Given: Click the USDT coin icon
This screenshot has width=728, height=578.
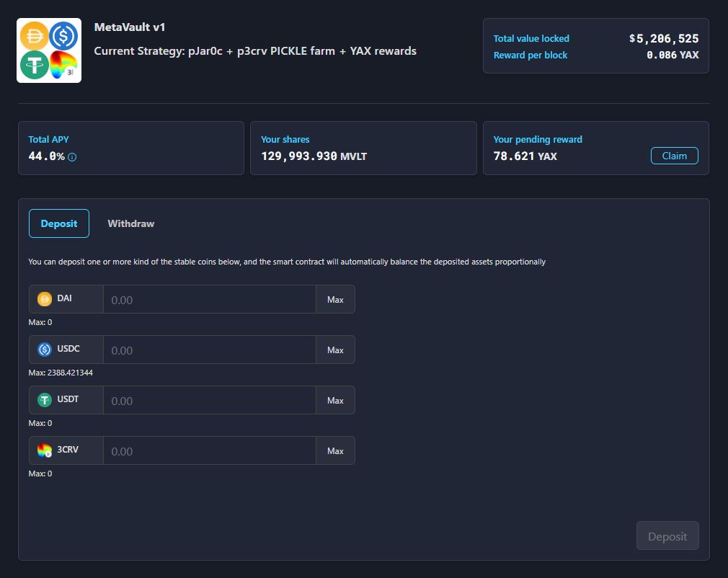Looking at the screenshot, I should (x=45, y=400).
